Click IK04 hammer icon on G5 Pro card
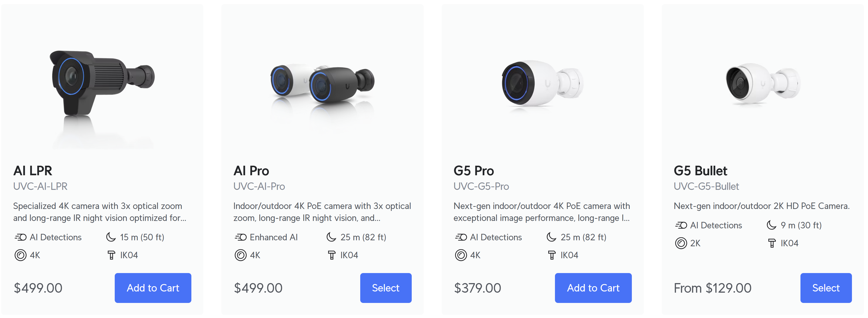868x318 pixels. pyautogui.click(x=552, y=255)
